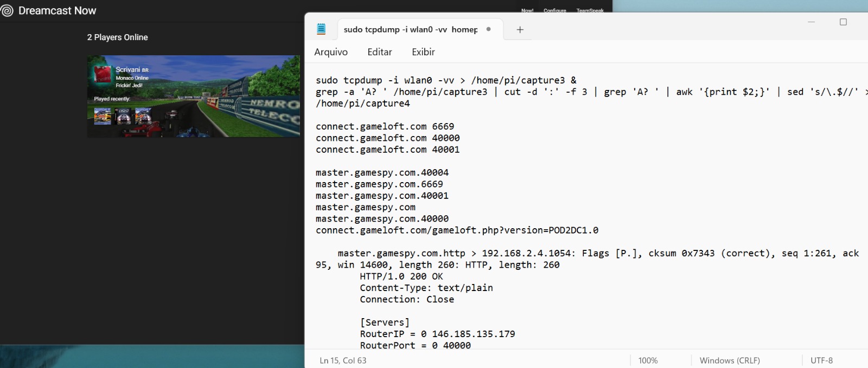Click the '[Servers]' section header line
The width and height of the screenshot is (868, 368).
pos(385,322)
